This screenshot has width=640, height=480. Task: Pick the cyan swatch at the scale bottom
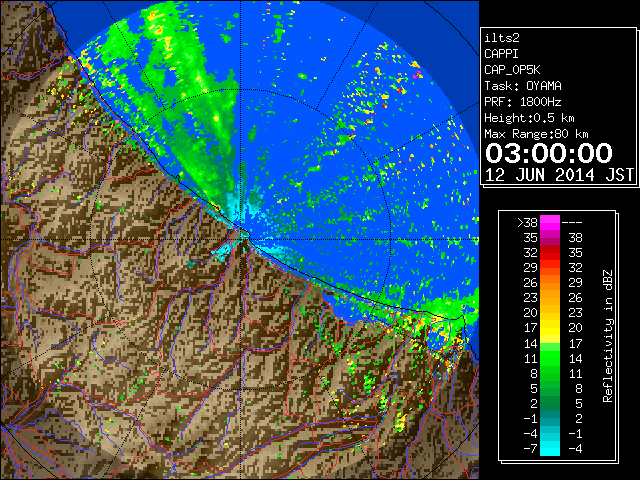(x=550, y=448)
